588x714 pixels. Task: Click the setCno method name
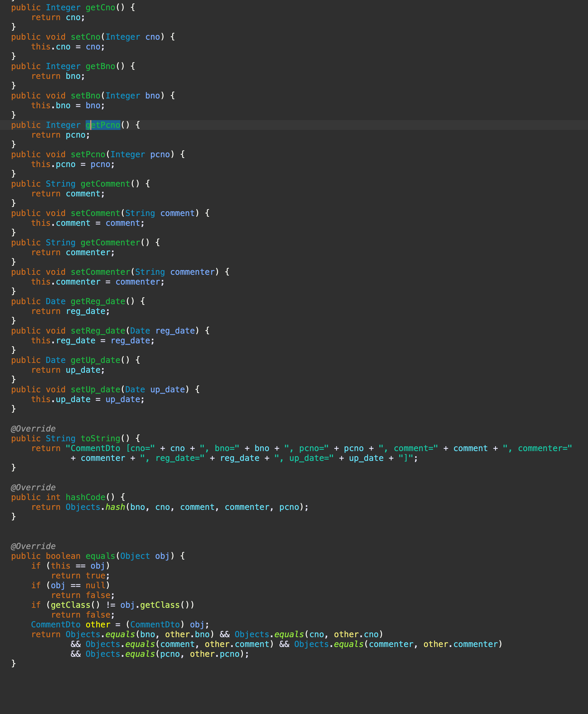click(86, 37)
